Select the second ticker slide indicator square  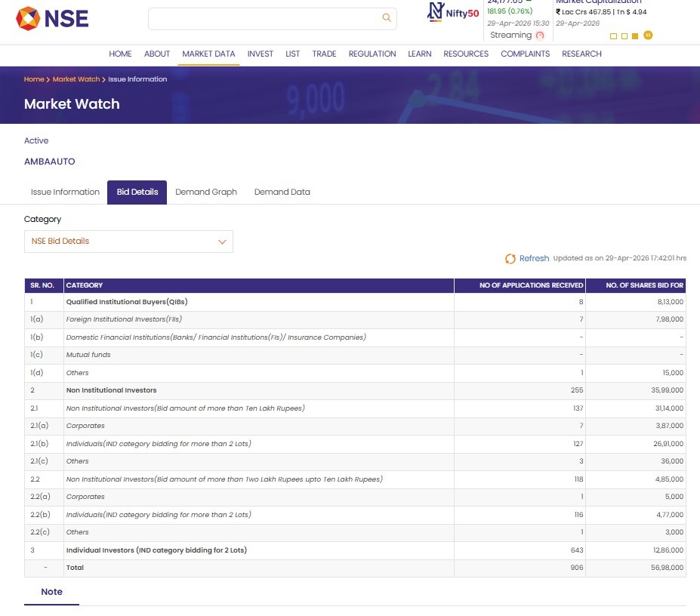tap(624, 36)
